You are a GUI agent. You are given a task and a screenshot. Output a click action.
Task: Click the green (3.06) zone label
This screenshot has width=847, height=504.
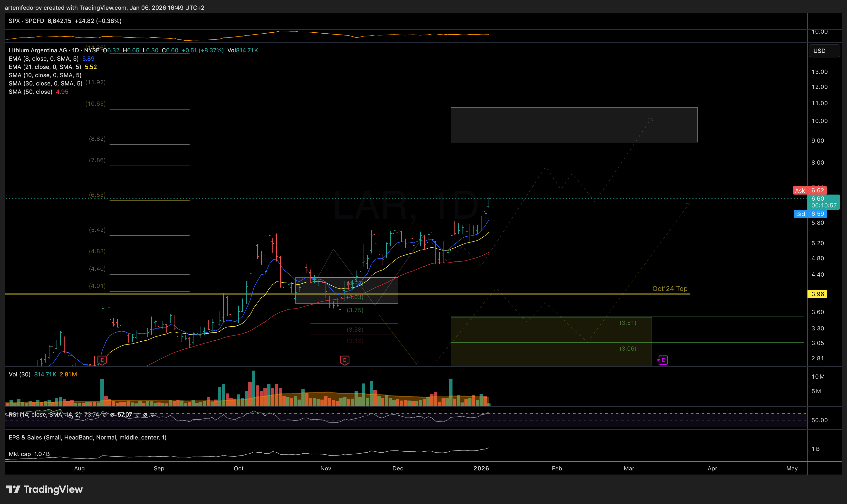[628, 348]
